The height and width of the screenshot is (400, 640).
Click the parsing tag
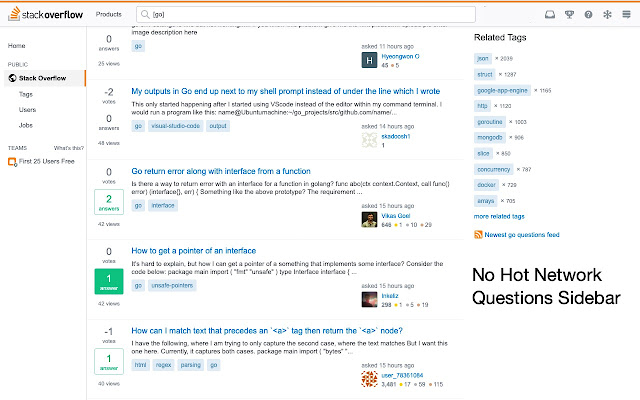[x=191, y=365]
